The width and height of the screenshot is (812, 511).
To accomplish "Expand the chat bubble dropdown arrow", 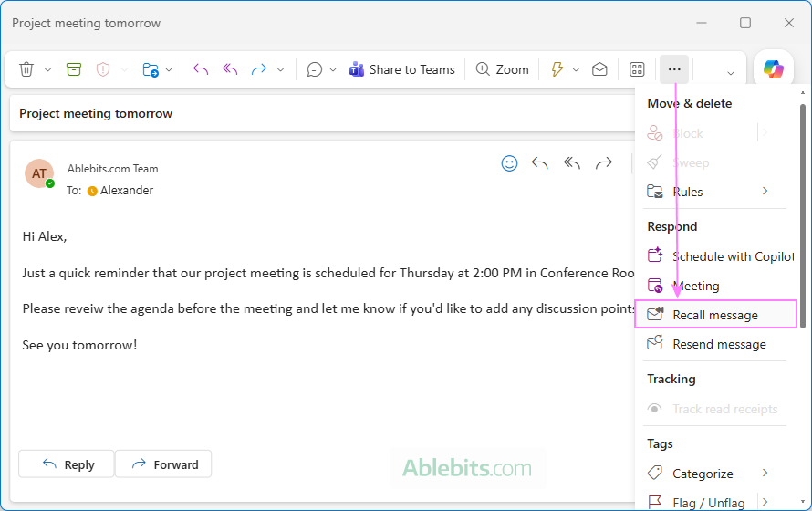I will [333, 69].
